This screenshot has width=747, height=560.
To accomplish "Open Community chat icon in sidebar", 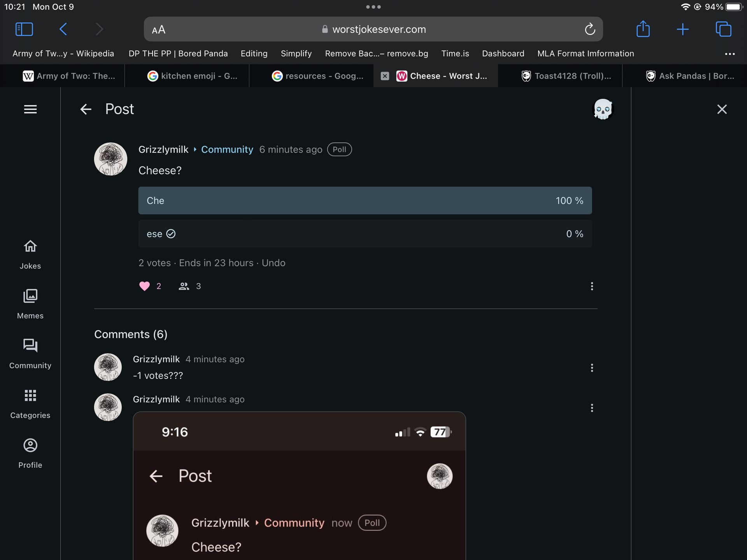I will [x=30, y=345].
